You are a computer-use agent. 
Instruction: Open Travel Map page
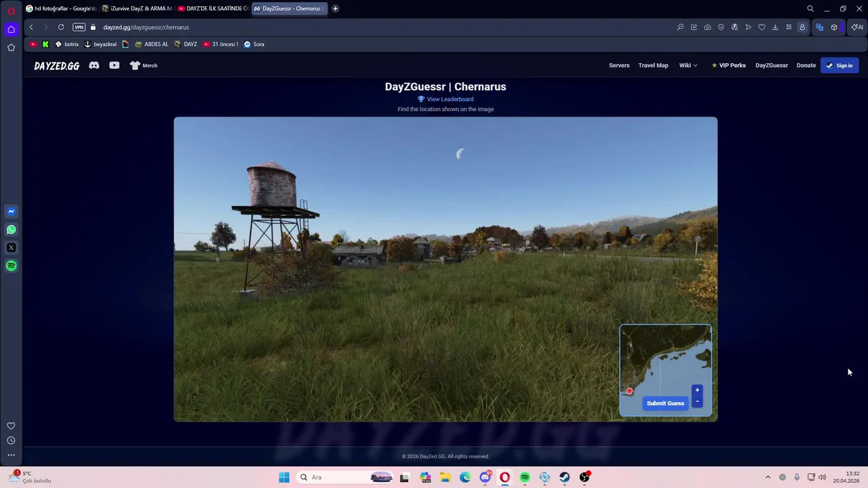tap(653, 65)
